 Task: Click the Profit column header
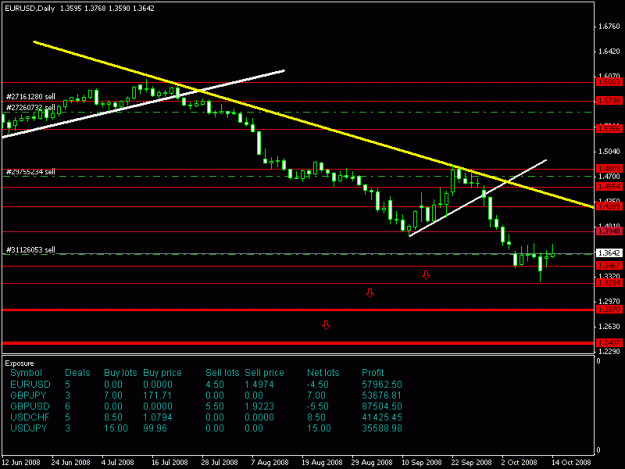pyautogui.click(x=373, y=373)
